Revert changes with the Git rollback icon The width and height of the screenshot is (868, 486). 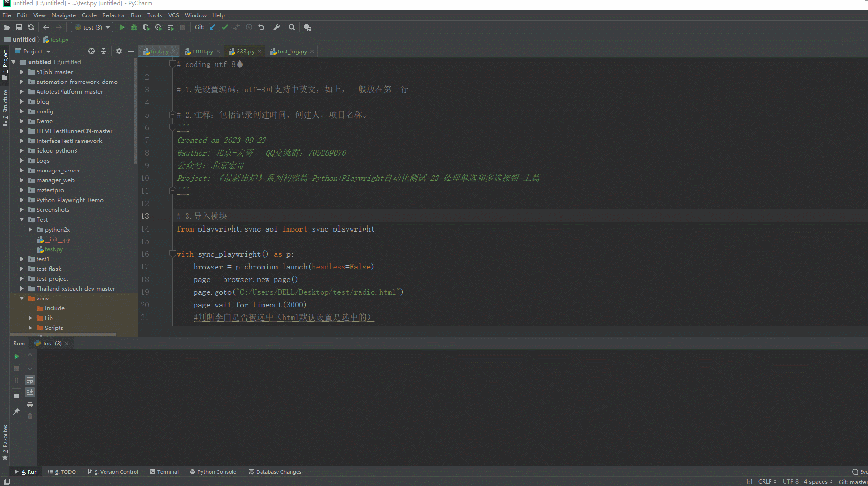coord(262,27)
